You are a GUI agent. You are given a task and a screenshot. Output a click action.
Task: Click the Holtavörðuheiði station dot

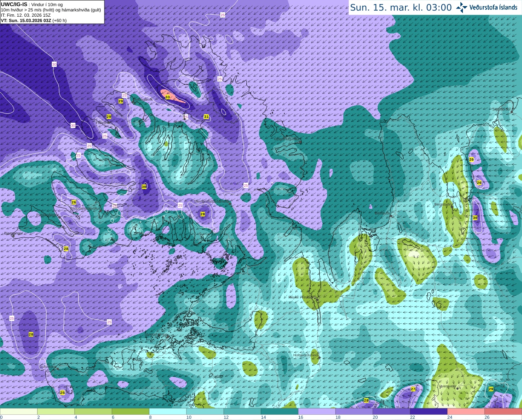click(x=319, y=358)
